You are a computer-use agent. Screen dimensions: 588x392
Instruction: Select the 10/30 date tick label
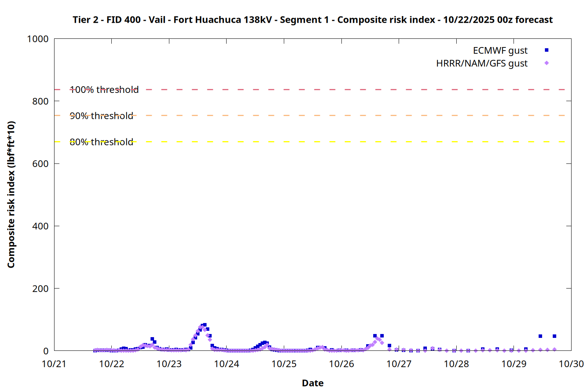pyautogui.click(x=571, y=364)
